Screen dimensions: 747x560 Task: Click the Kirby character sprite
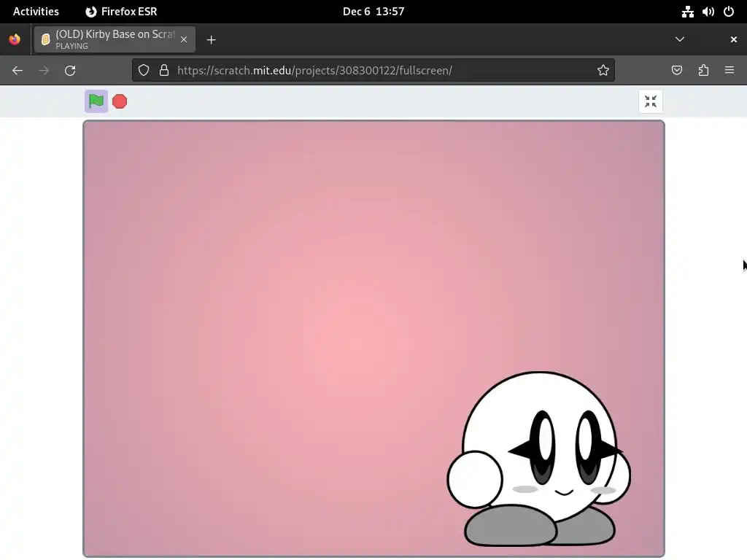[539, 459]
